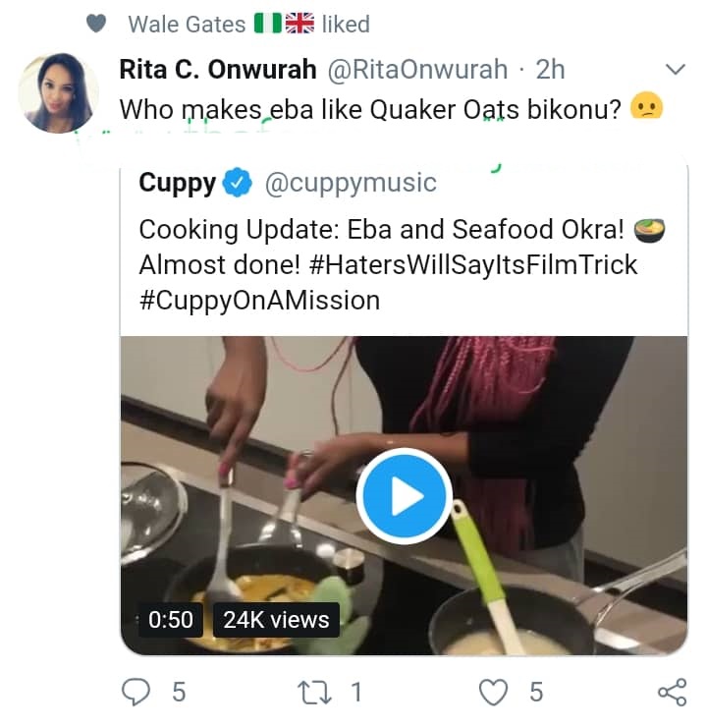Open the #CuppyOnAMission hashtag
This screenshot has width=707, height=728.
click(x=259, y=300)
